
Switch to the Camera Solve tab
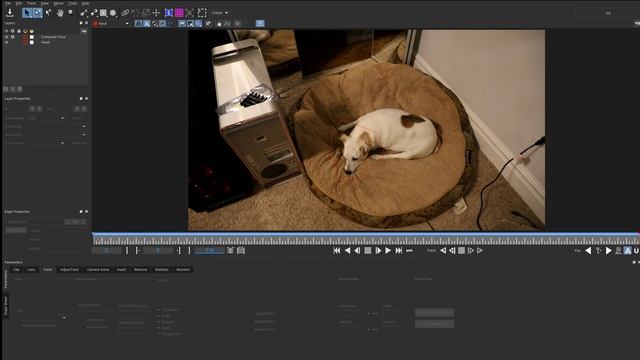(98, 270)
